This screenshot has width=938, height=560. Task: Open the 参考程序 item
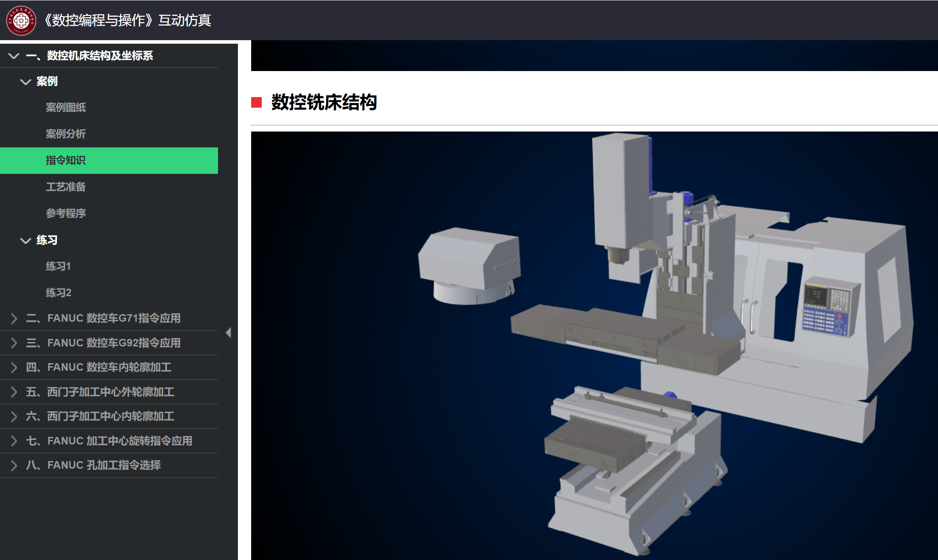coord(66,214)
